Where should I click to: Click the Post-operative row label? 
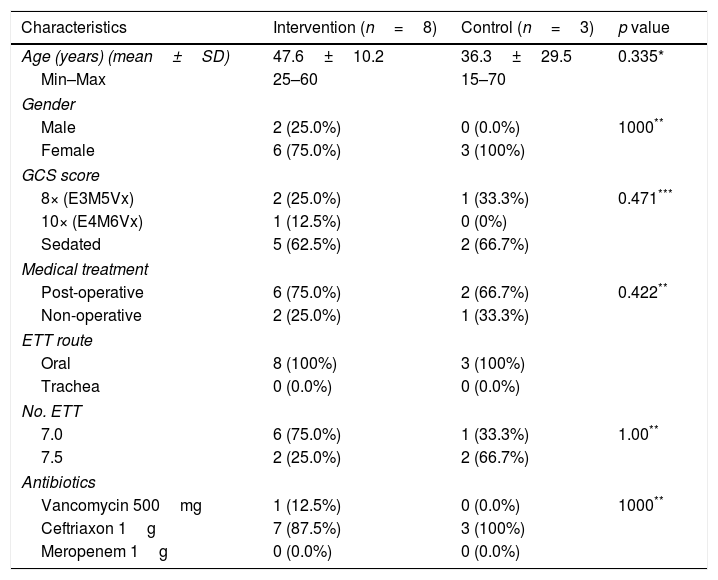point(92,292)
